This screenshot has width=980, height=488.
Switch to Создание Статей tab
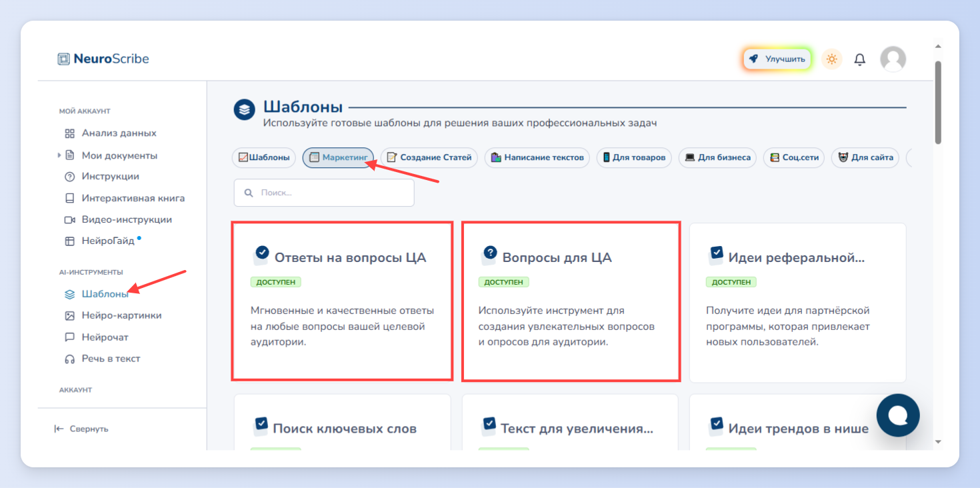tap(429, 158)
